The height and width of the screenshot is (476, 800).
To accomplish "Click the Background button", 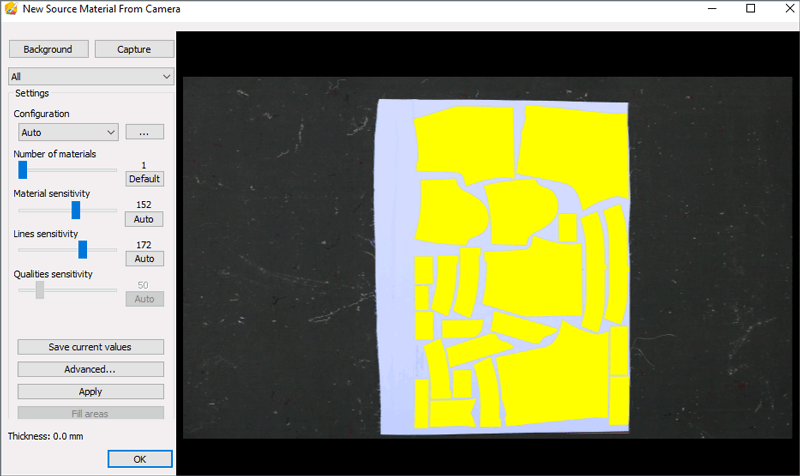I will (x=48, y=49).
